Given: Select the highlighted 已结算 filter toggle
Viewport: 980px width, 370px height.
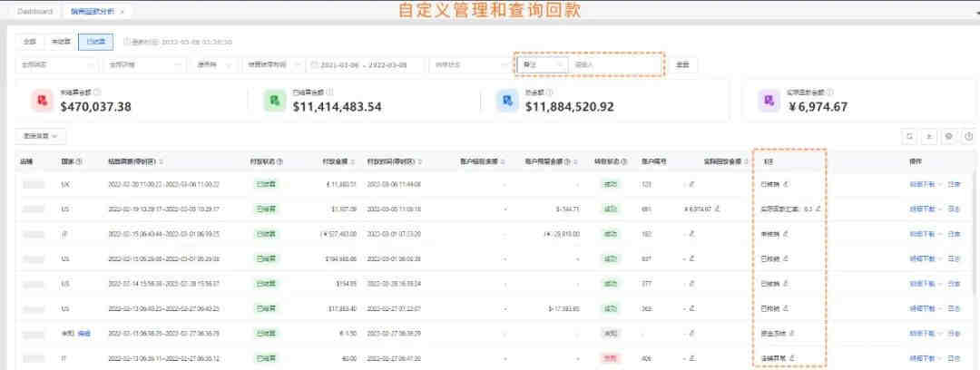Looking at the screenshot, I should pos(94,42).
